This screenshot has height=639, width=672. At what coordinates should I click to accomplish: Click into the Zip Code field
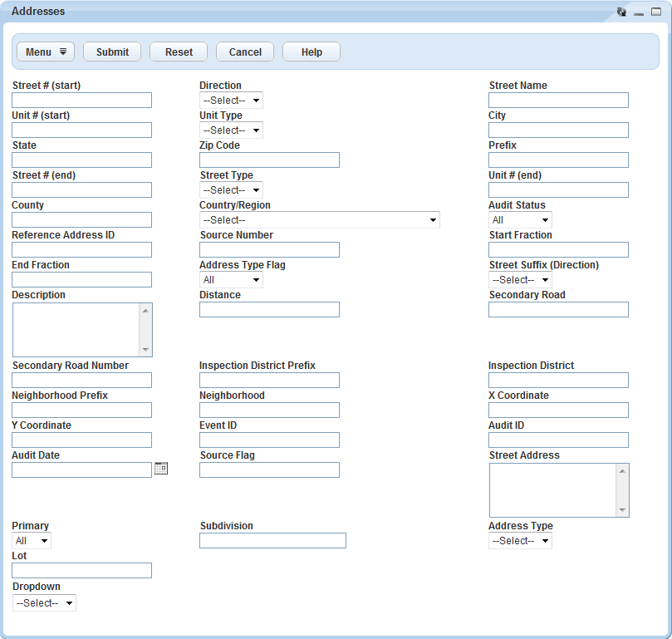click(269, 160)
